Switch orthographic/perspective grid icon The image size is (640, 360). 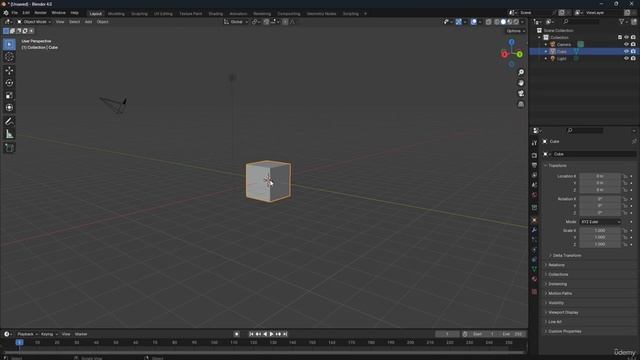click(x=521, y=104)
